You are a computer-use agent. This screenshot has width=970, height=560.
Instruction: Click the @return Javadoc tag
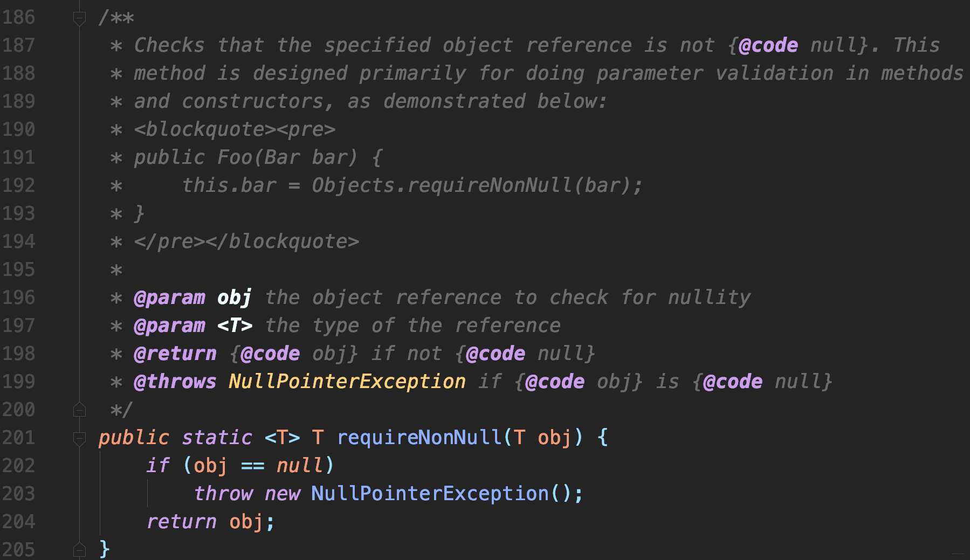(x=175, y=354)
